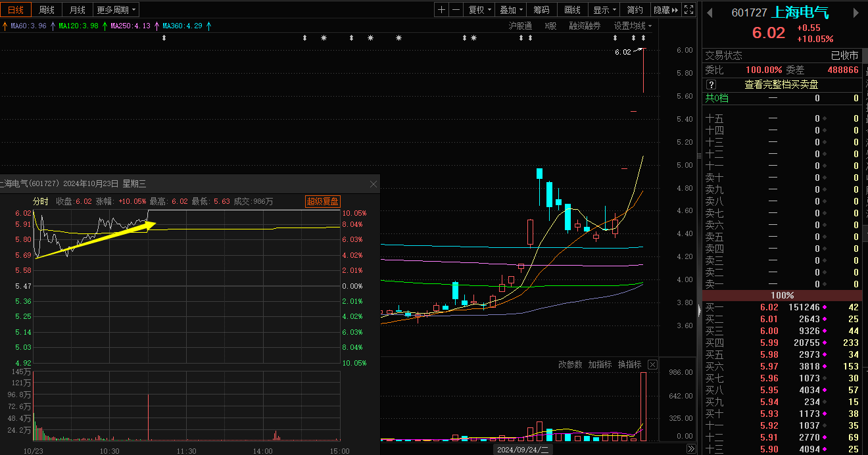The height and width of the screenshot is (455, 868).
Task: Click MA250:4.13 indicator label
Action: click(x=130, y=26)
